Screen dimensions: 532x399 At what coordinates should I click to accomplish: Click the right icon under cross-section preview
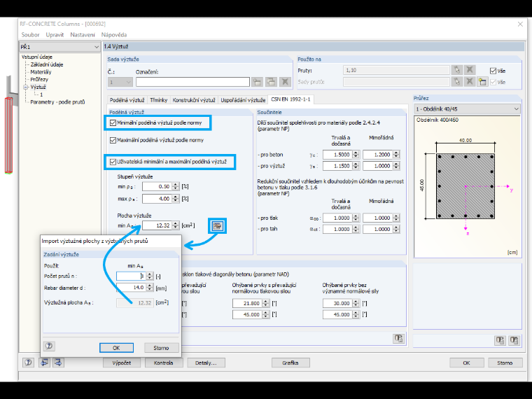(514, 340)
